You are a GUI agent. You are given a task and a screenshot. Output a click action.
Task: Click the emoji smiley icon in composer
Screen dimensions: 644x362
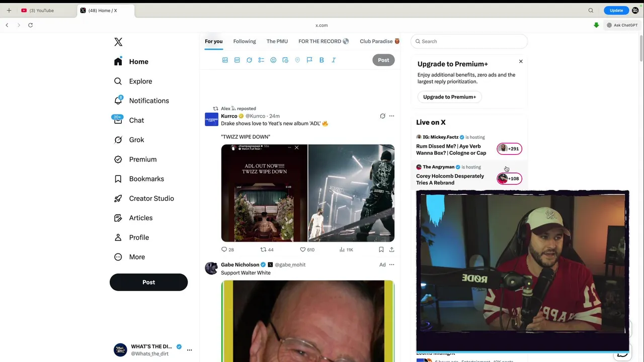(273, 60)
